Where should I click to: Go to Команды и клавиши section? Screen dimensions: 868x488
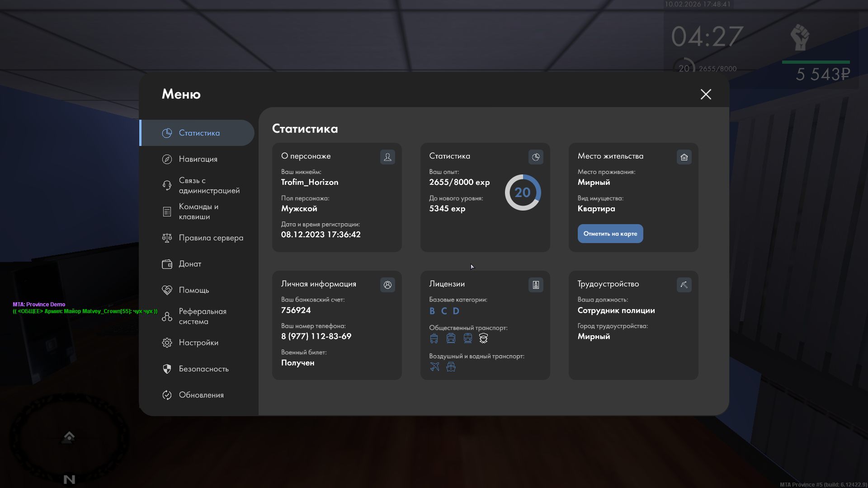tap(198, 211)
